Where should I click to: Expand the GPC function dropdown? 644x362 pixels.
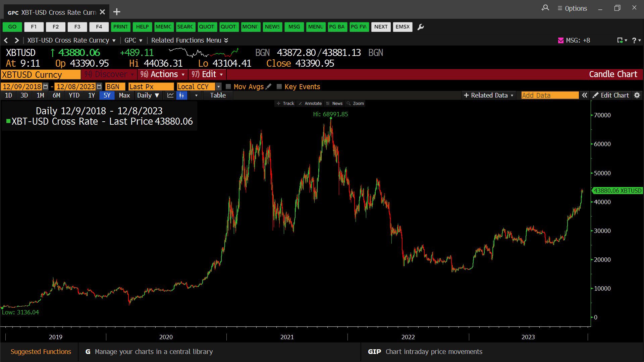141,41
